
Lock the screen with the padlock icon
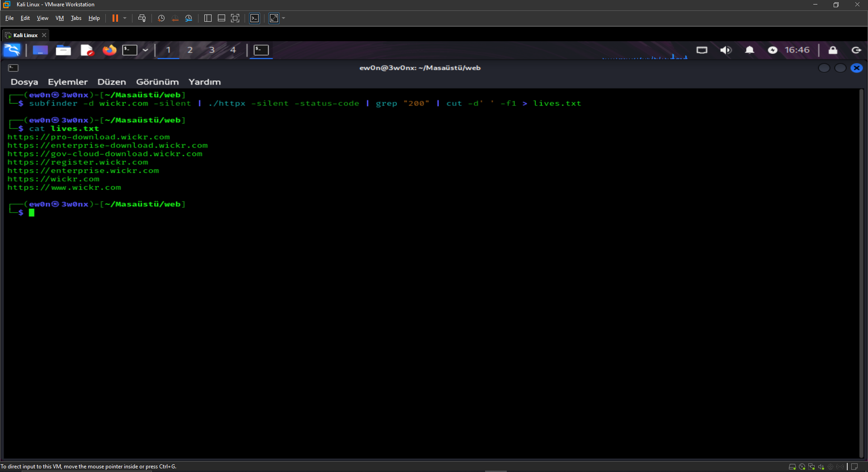[x=833, y=50]
